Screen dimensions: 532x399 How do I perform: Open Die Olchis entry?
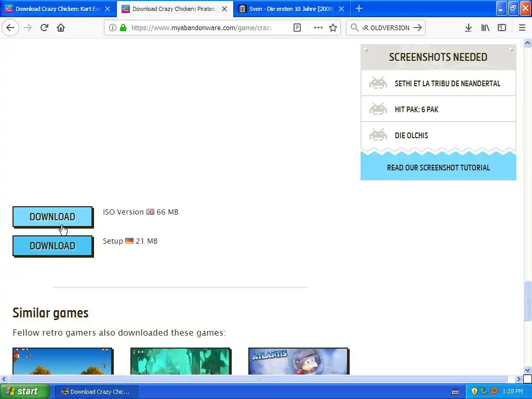(438, 136)
